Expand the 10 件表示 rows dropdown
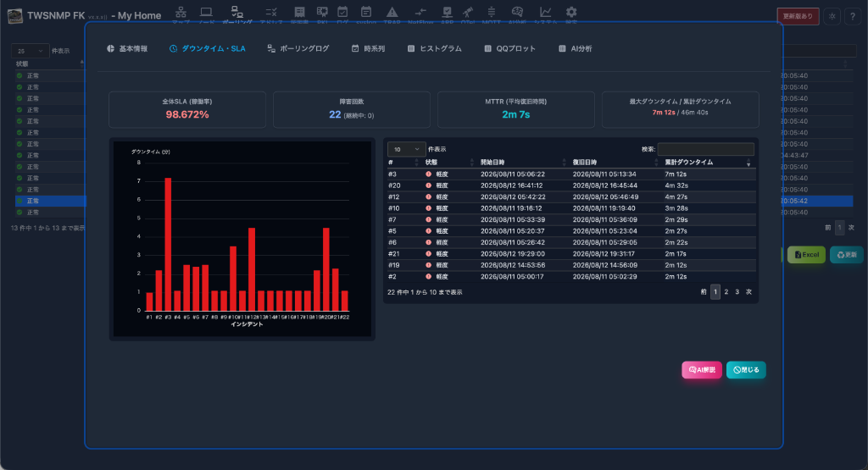This screenshot has height=470, width=868. point(406,149)
